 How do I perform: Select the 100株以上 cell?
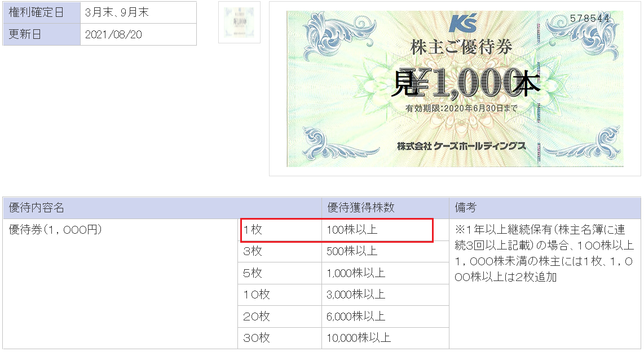385,230
